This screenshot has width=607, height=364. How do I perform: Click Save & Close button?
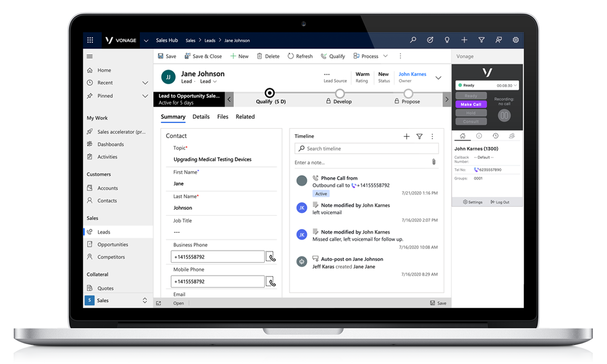pos(203,56)
